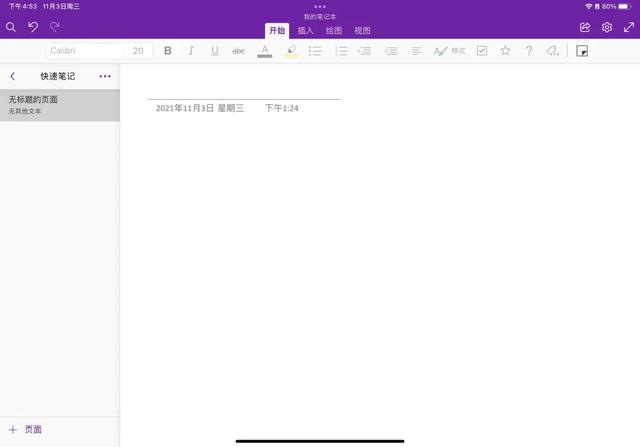Open the settings gear icon
The width and height of the screenshot is (640, 447).
click(607, 27)
